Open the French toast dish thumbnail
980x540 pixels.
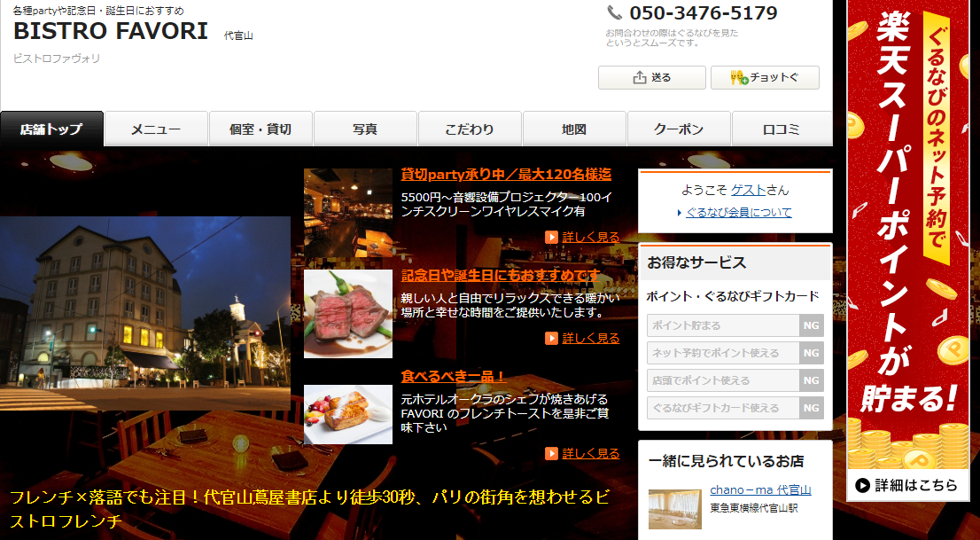click(347, 414)
